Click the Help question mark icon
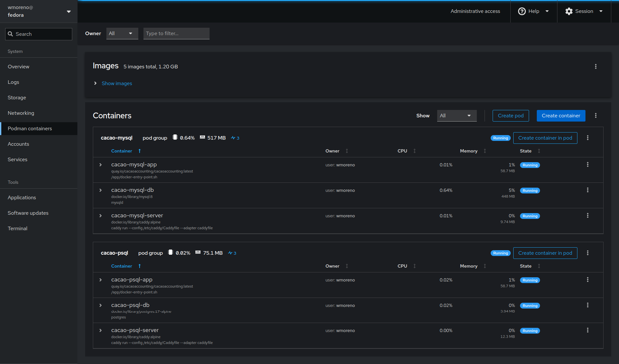Image resolution: width=619 pixels, height=364 pixels. (522, 11)
